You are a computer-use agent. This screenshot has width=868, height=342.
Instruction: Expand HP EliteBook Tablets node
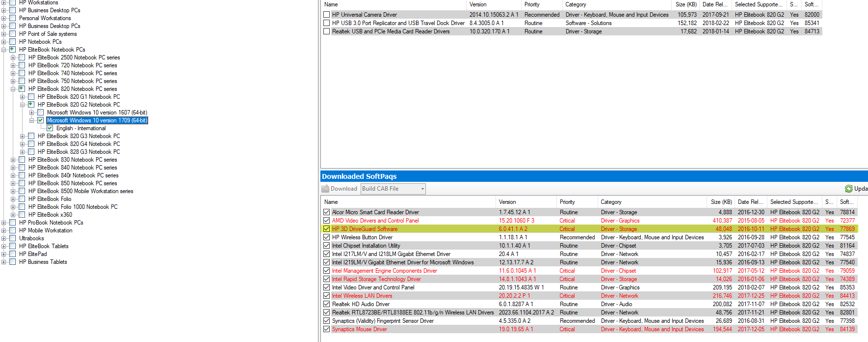click(4, 246)
